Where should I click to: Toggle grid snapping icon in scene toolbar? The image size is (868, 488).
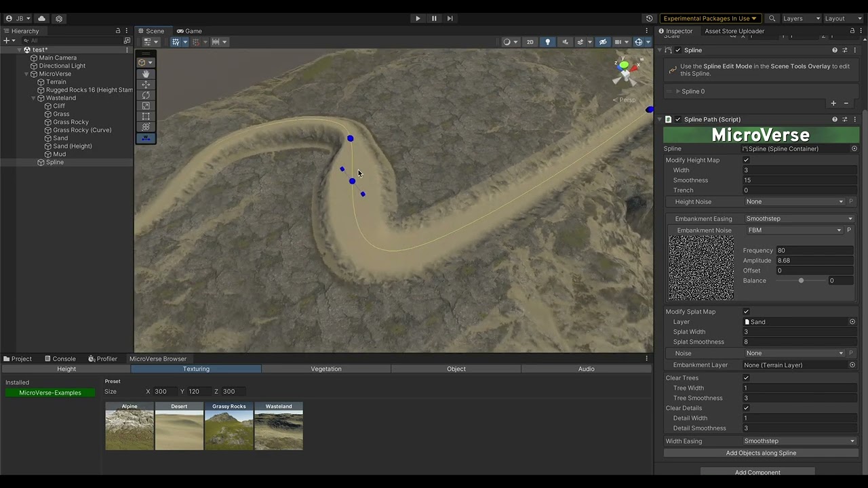[176, 42]
